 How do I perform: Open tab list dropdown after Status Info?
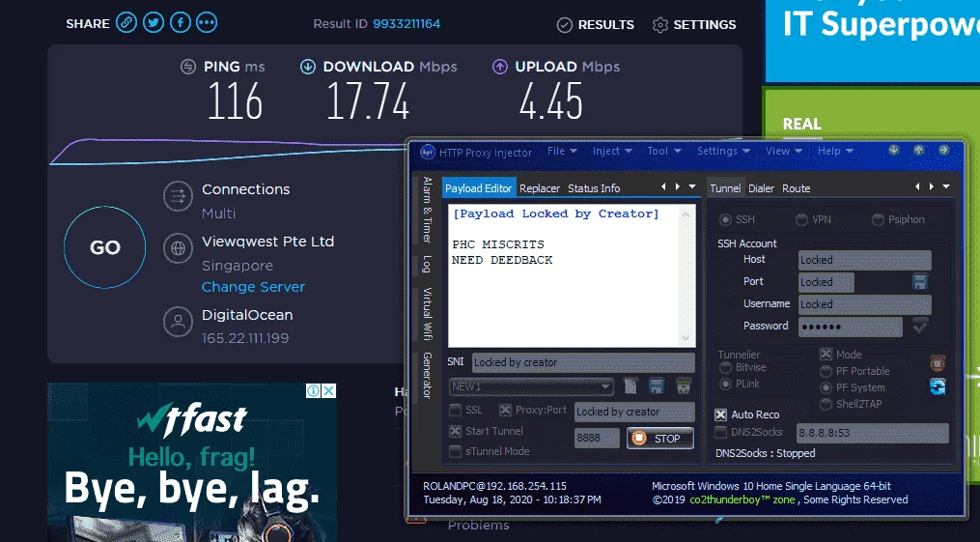[692, 186]
